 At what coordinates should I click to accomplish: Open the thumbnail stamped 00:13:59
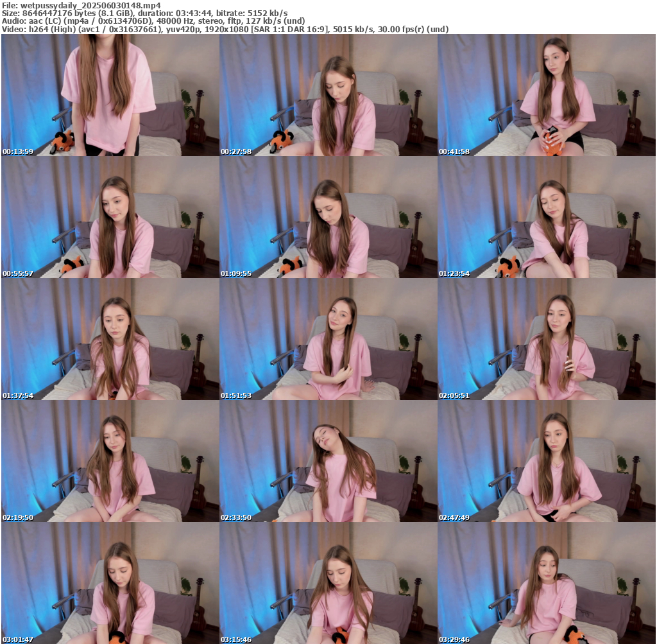tap(110, 95)
